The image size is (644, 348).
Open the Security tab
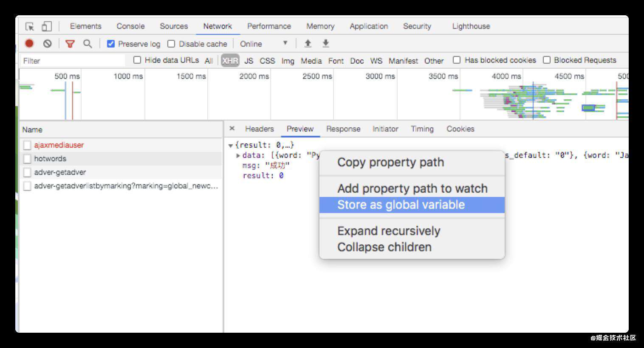coord(417,26)
